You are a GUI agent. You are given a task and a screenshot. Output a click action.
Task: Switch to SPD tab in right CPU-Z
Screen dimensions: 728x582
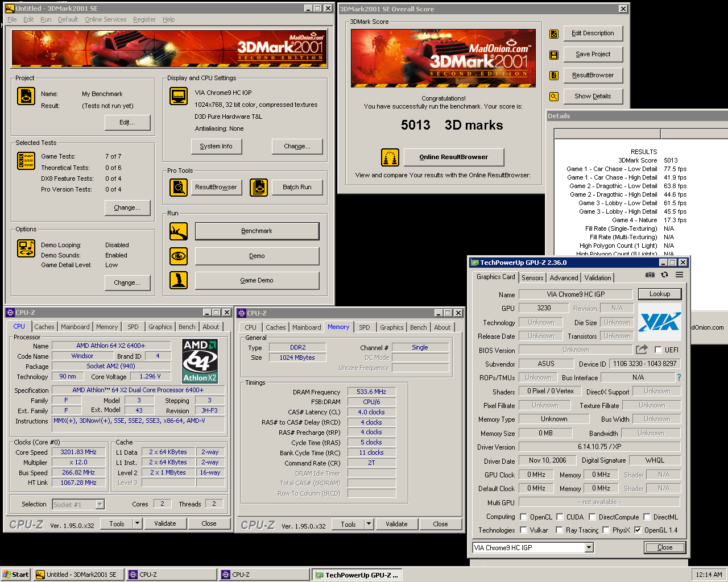pyautogui.click(x=365, y=327)
